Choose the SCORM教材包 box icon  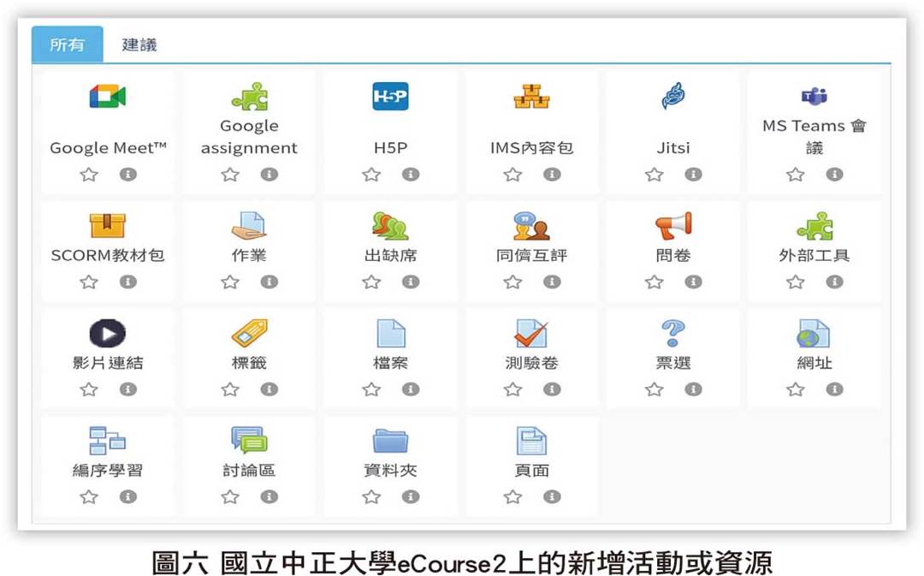[x=107, y=226]
